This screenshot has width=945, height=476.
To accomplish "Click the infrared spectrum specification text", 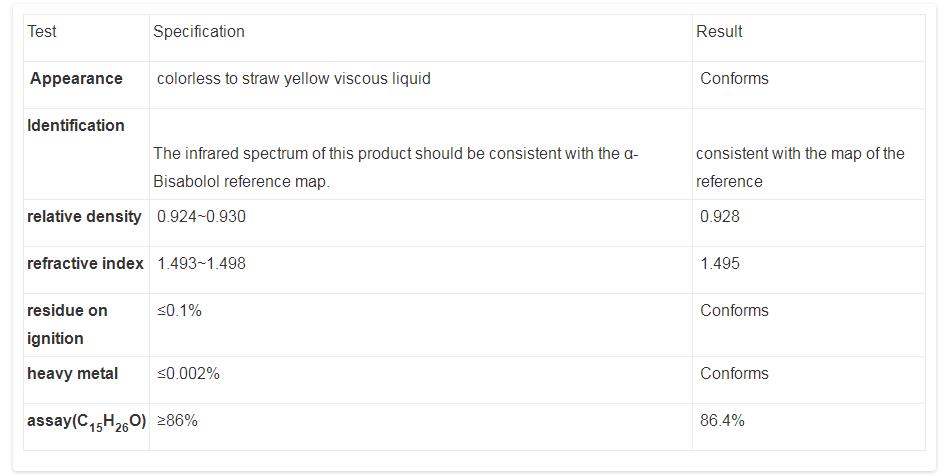I will coord(395,168).
